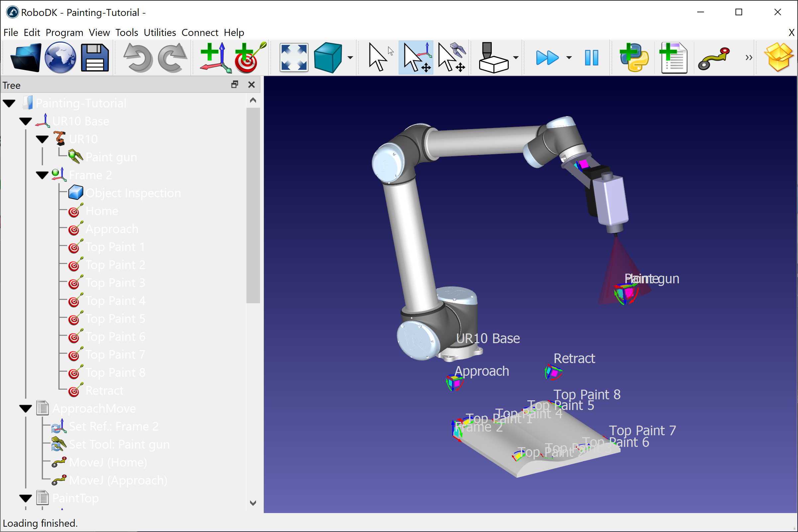
Task: Open the Program menu
Action: point(64,33)
